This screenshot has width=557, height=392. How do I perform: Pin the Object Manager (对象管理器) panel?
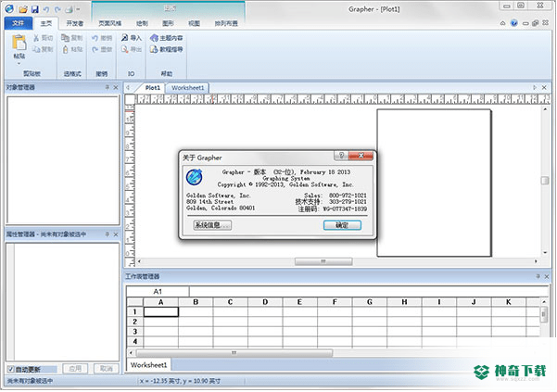108,87
